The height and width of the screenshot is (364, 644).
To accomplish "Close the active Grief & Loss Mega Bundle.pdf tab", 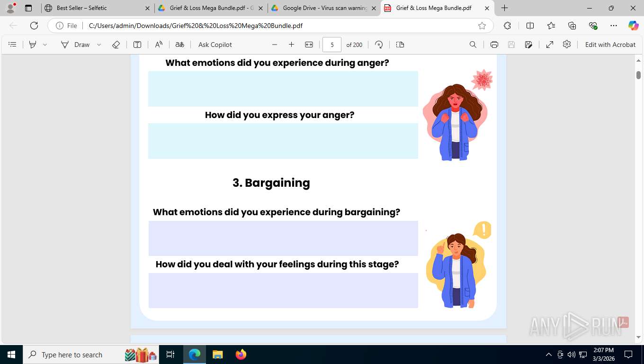I will point(487,8).
